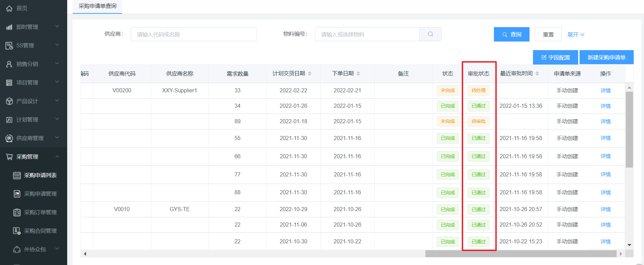
Task: Click the 5S管理 sidebar icon
Action: pos(9,46)
